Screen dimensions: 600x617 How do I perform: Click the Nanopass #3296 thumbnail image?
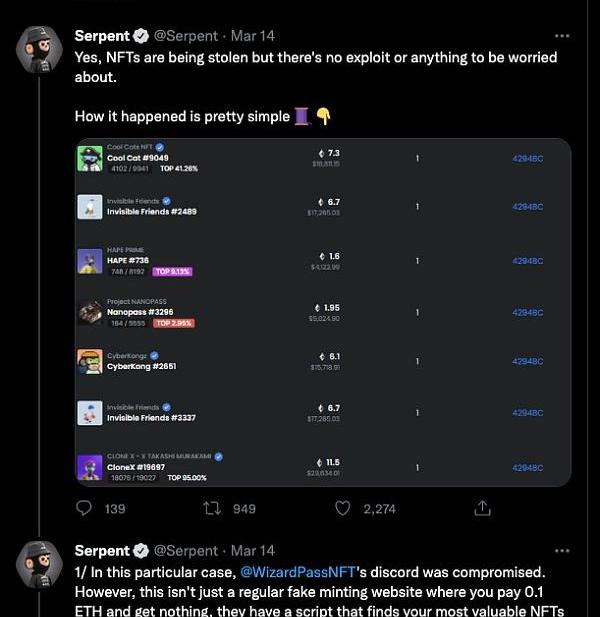coord(90,312)
